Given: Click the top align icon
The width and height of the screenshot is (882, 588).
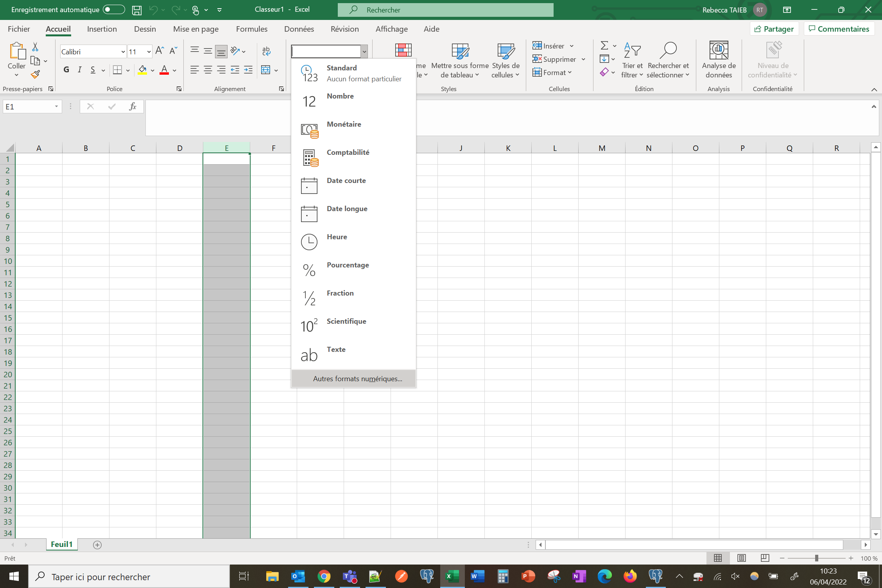Looking at the screenshot, I should [x=194, y=51].
